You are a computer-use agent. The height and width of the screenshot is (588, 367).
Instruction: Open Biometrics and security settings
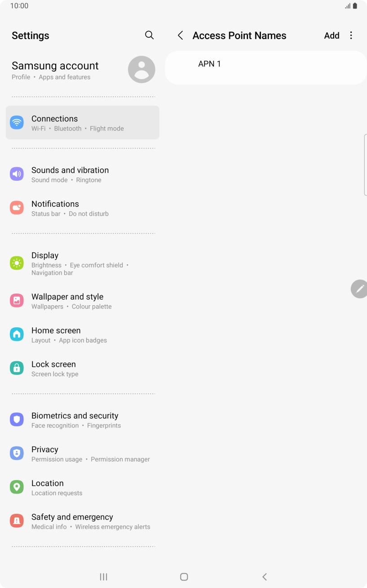click(83, 420)
